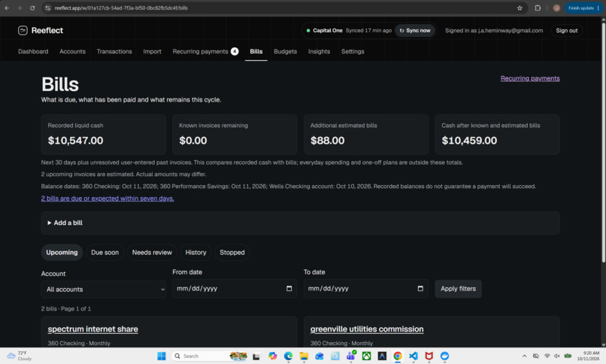
Task: Open the Windows Start menu
Action: 162,356
